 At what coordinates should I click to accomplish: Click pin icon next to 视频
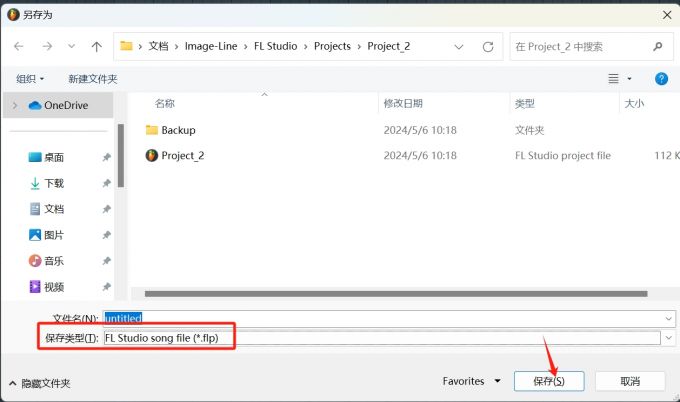pos(106,287)
